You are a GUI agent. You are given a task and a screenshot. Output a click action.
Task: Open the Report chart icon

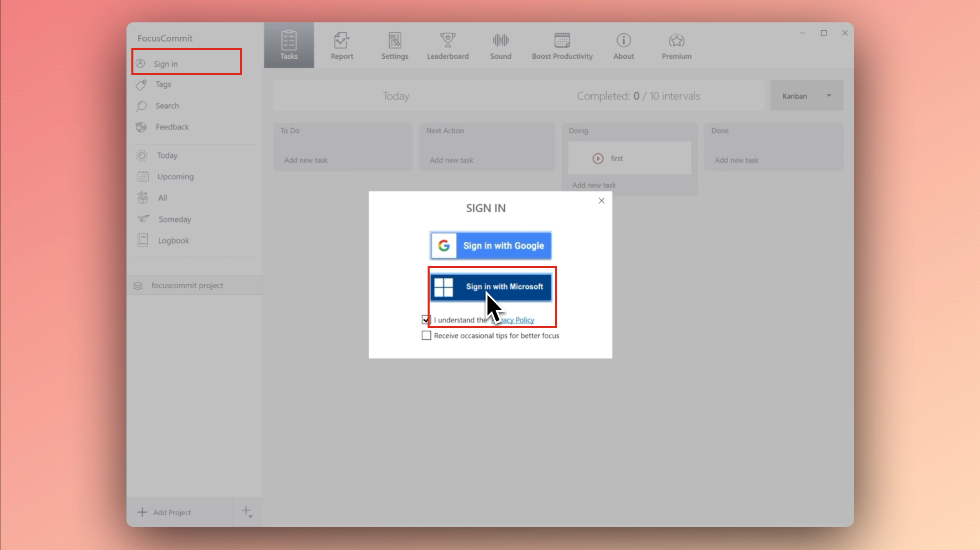pyautogui.click(x=341, y=40)
